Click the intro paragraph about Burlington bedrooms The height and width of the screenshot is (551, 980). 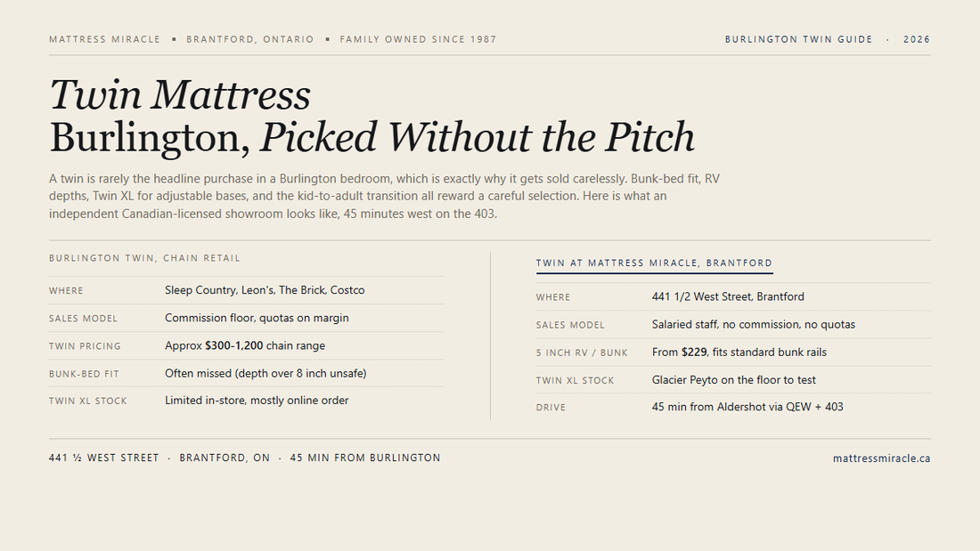tap(384, 196)
